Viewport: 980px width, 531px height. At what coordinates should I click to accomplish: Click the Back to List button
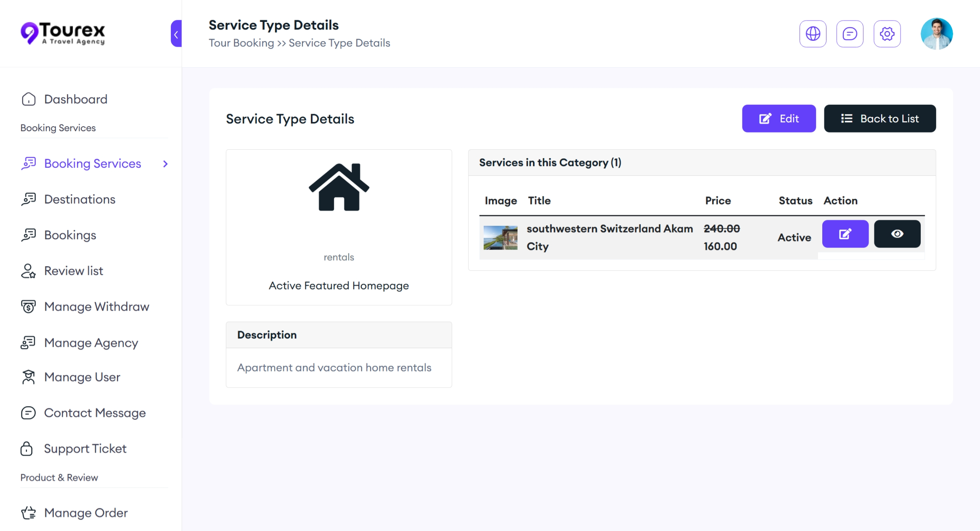[x=879, y=119]
